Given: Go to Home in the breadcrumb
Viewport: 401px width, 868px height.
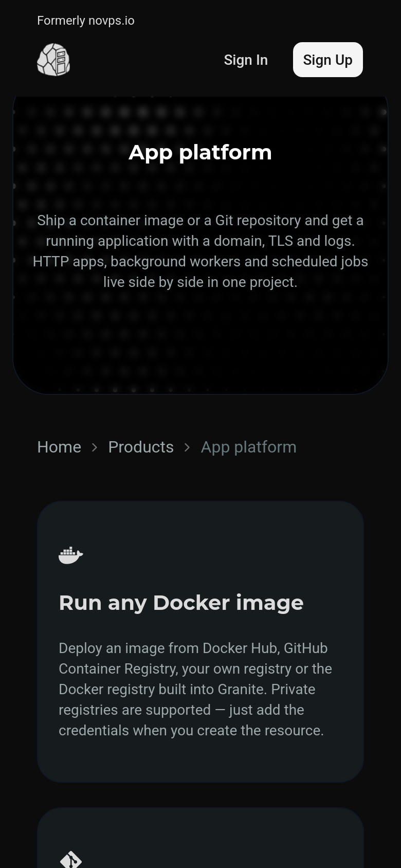Looking at the screenshot, I should click(59, 447).
